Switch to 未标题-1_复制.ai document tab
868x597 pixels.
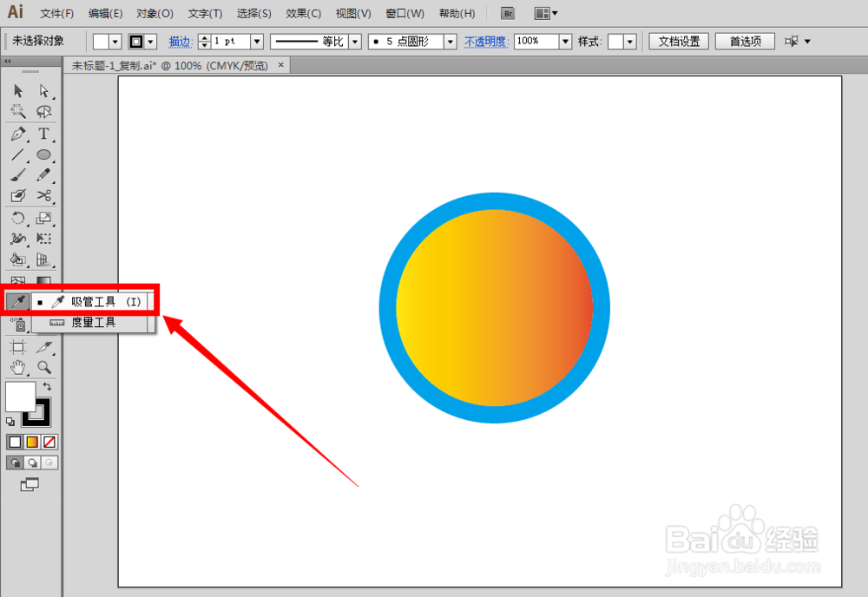click(x=170, y=65)
